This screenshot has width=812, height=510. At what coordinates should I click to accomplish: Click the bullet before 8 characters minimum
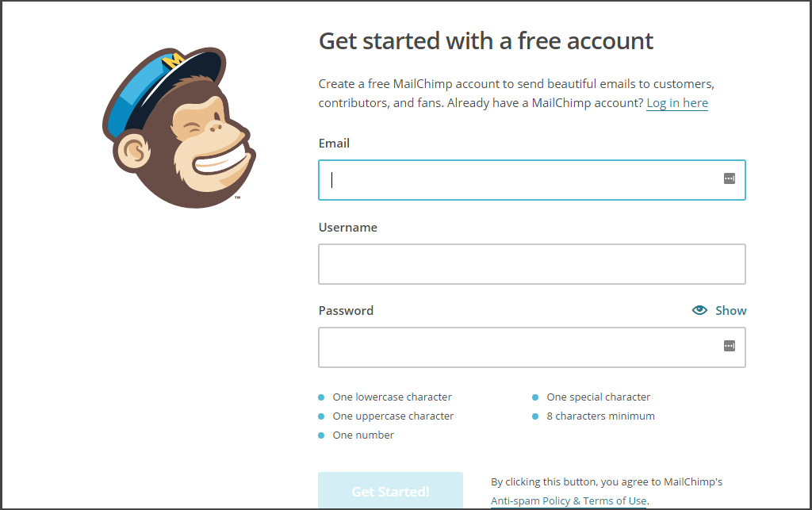(x=536, y=416)
